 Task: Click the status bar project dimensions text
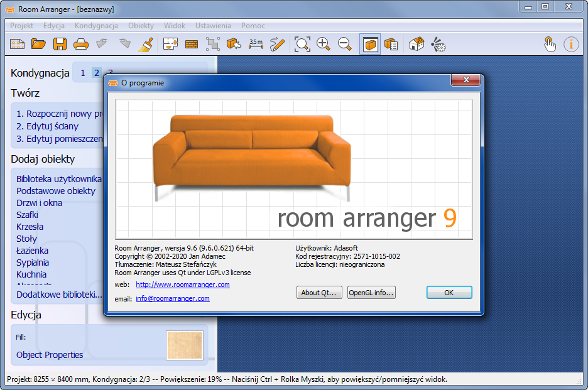[x=48, y=379]
